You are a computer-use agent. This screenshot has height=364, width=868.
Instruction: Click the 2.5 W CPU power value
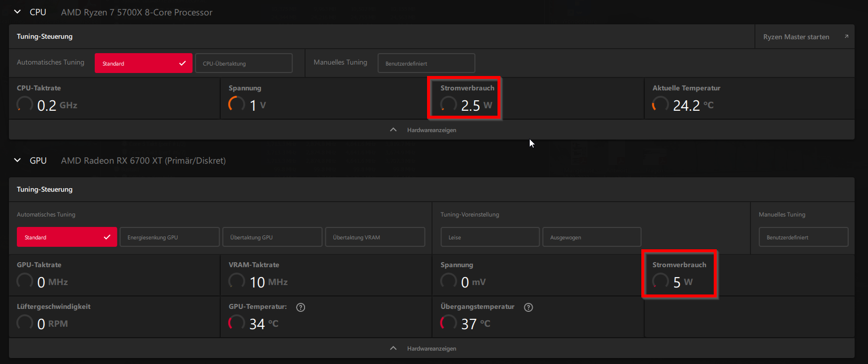point(476,105)
